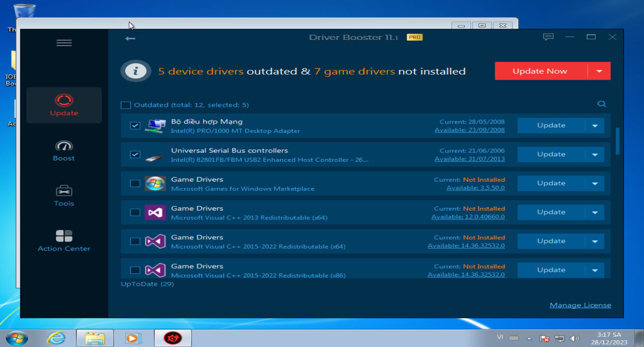The height and width of the screenshot is (347, 644).
Task: Open the Tools sidebar tab
Action: click(x=64, y=196)
